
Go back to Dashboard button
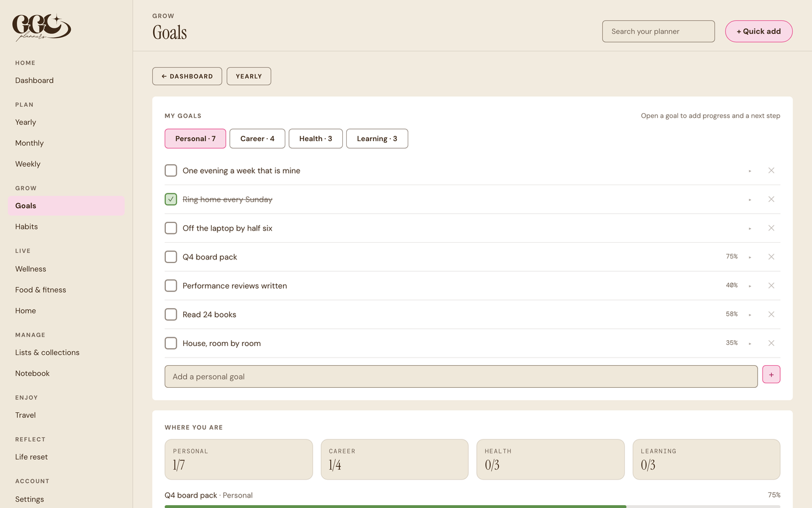[x=187, y=76]
